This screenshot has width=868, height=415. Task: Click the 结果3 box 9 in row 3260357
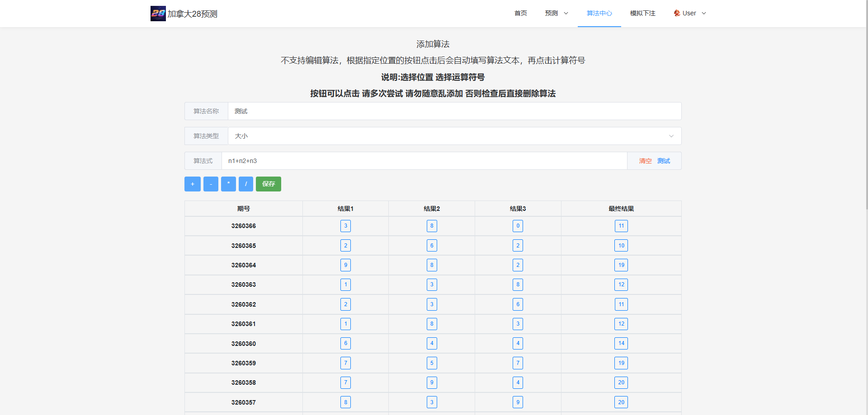tap(518, 402)
